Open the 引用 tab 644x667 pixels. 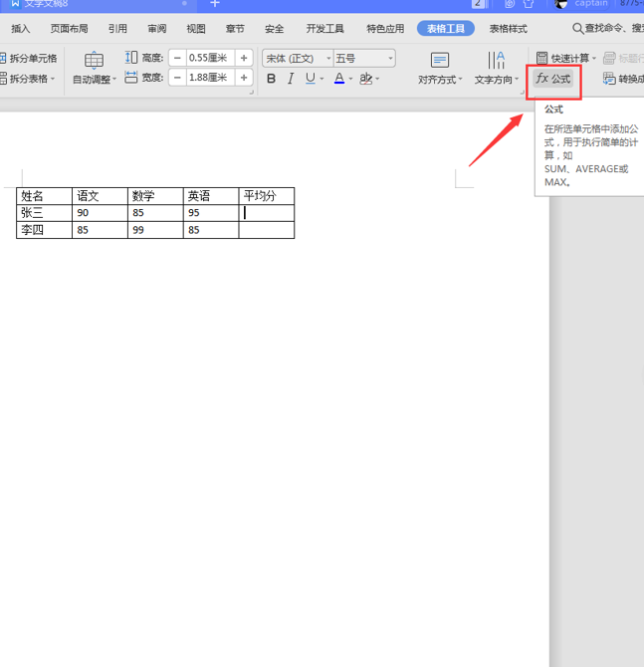coord(117,29)
